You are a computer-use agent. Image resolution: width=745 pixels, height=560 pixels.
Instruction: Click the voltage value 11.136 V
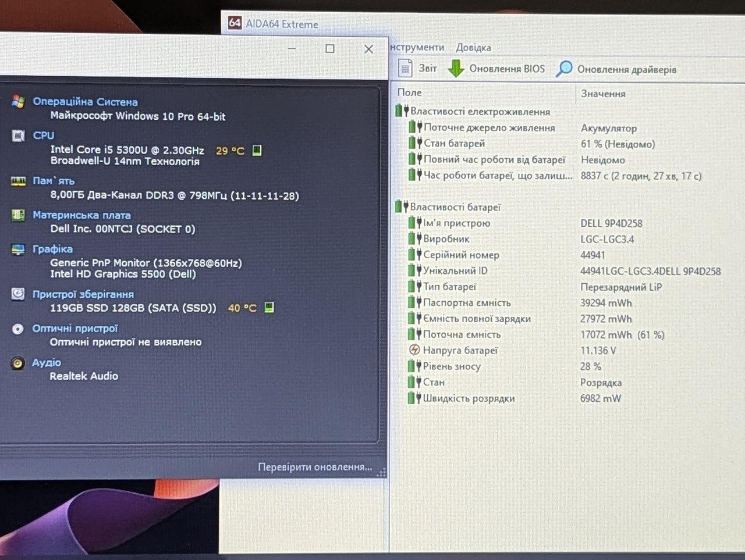(598, 351)
